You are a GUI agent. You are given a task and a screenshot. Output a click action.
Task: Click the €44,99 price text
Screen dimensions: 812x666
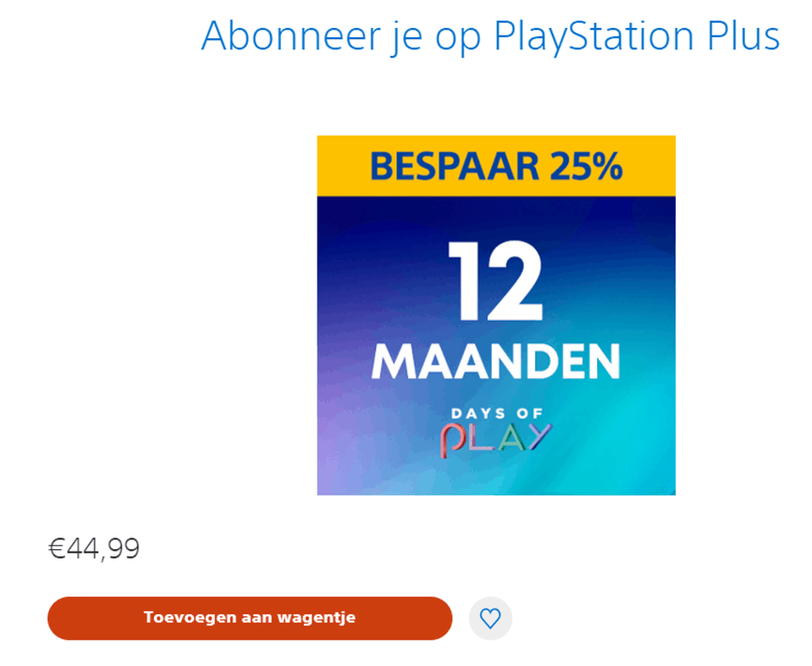[94, 549]
